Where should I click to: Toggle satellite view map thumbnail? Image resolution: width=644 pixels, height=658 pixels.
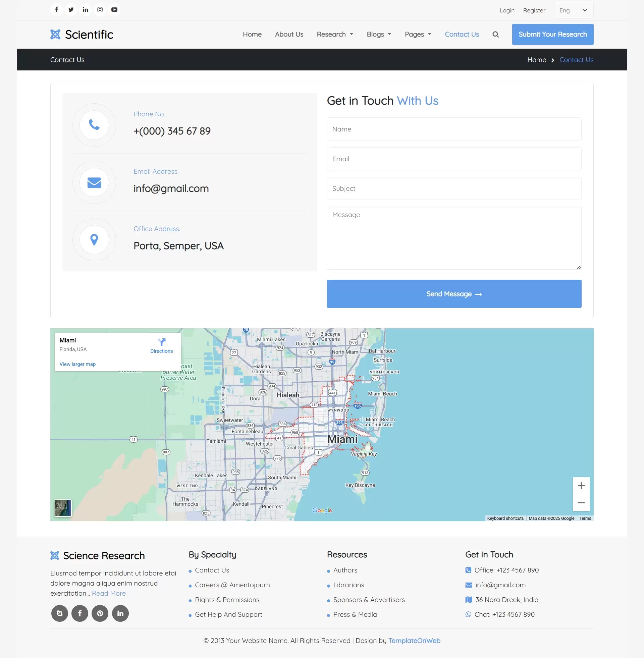(x=63, y=508)
